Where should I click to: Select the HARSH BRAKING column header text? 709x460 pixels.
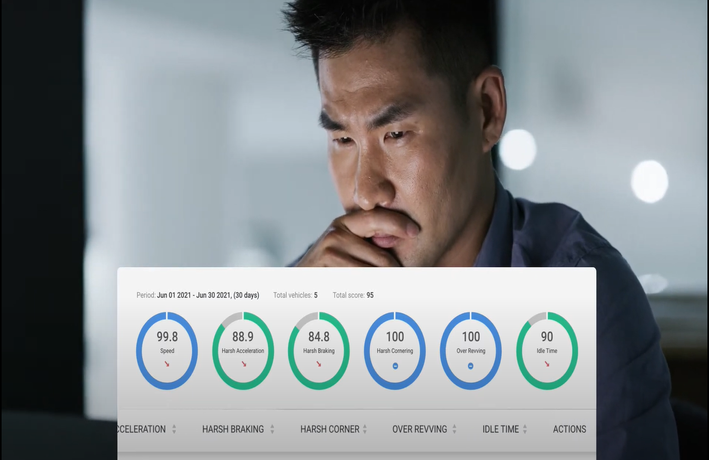pyautogui.click(x=233, y=429)
